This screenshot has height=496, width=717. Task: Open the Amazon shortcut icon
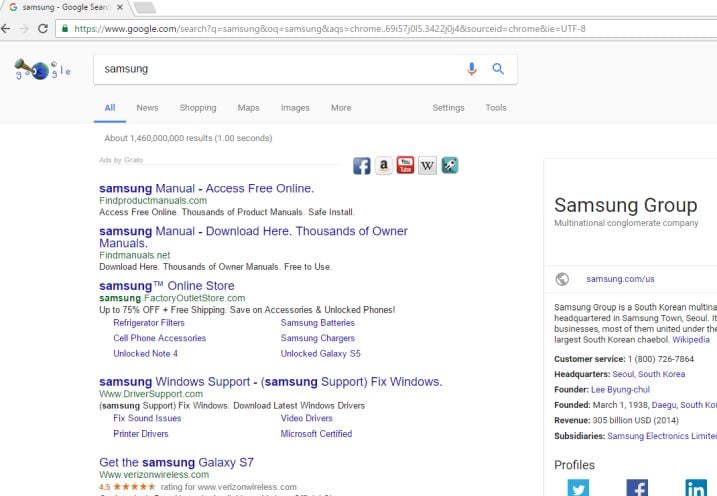coord(384,165)
